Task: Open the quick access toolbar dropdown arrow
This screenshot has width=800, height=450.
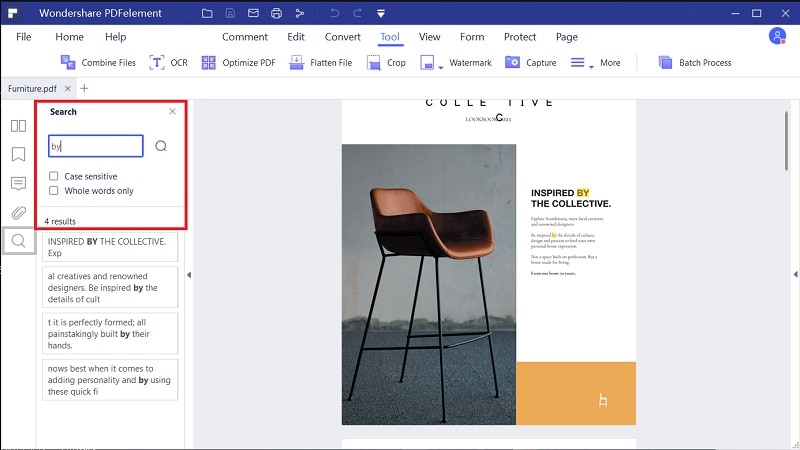Action: click(x=381, y=13)
